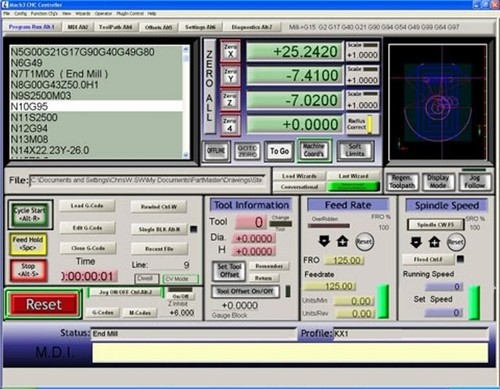Click the round Feed Rate Reset button
This screenshot has height=389, width=500.
[364, 242]
